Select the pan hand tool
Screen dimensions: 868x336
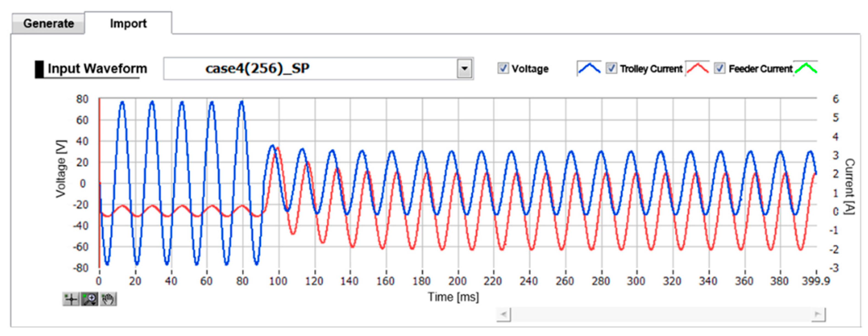(x=108, y=299)
